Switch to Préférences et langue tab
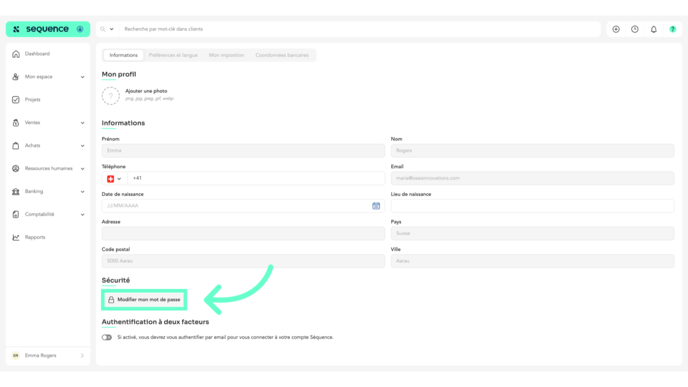Image resolution: width=688 pixels, height=387 pixels. (x=173, y=55)
